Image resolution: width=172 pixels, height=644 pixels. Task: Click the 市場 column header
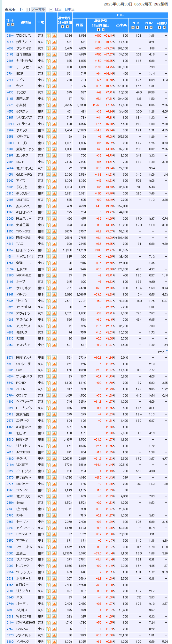(41, 22)
